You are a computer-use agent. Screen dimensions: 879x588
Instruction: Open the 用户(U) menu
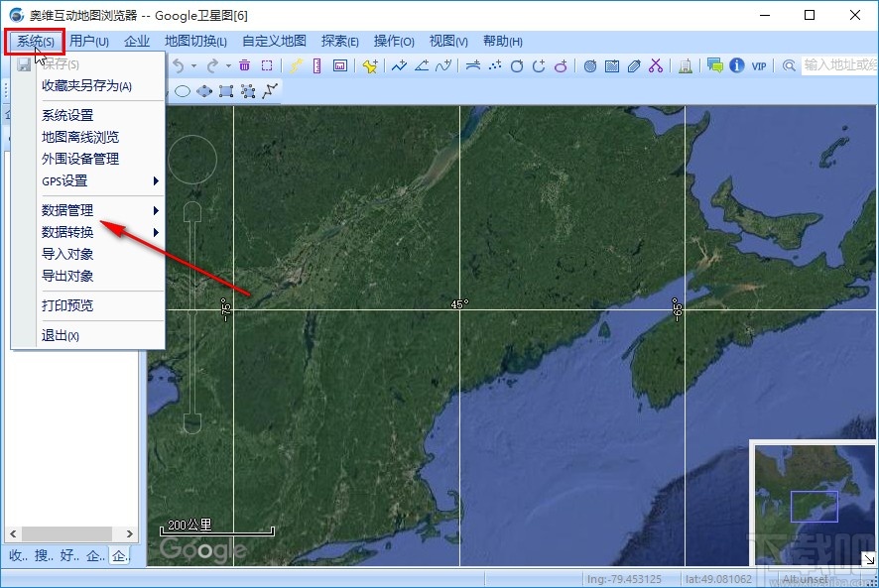tap(89, 42)
